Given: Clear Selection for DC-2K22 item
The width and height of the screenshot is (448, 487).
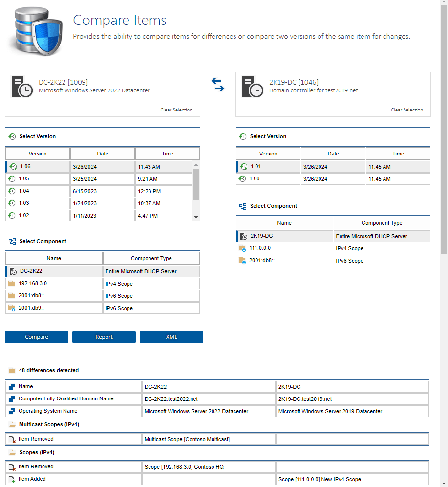Looking at the screenshot, I should click(176, 110).
